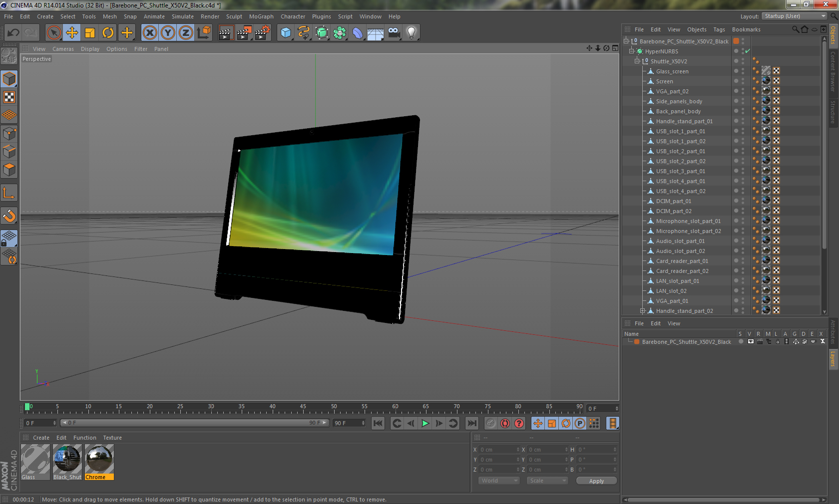
Task: Open the Sculpt menu
Action: point(234,16)
